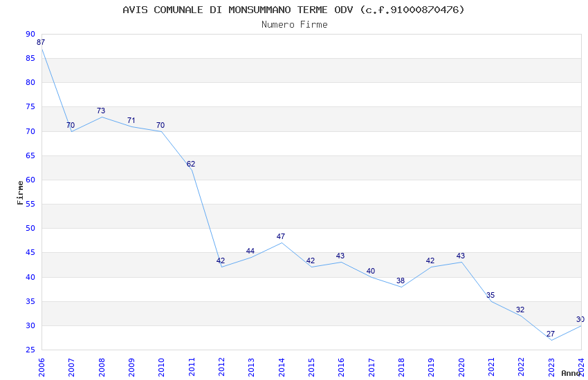Click the 2008 x-axis tick label
588x380 pixels.
[x=101, y=368]
